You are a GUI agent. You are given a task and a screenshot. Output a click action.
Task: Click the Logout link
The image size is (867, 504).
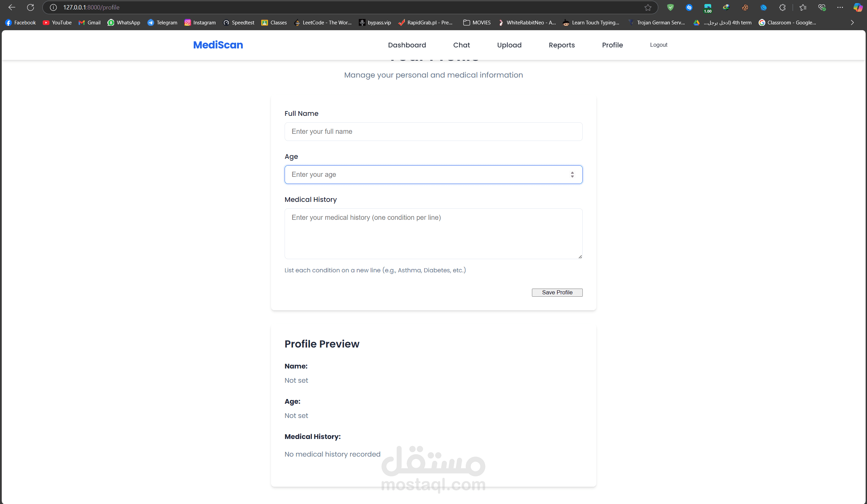pos(659,45)
